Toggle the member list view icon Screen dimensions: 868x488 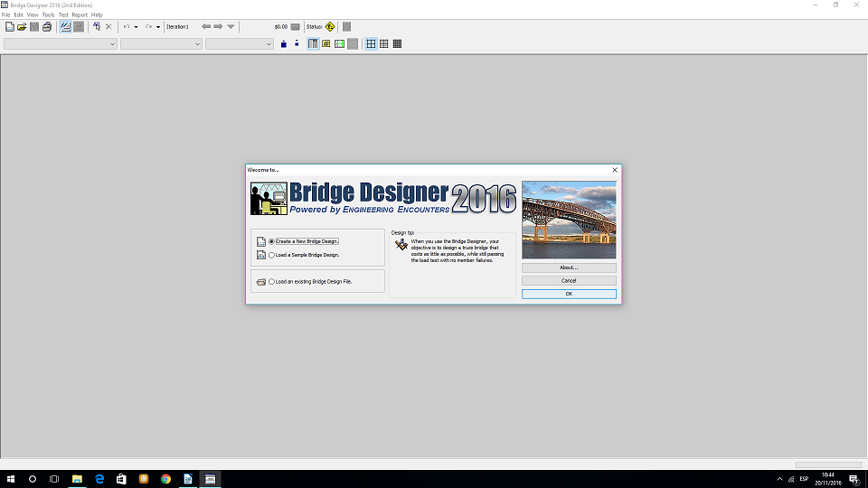[x=314, y=43]
